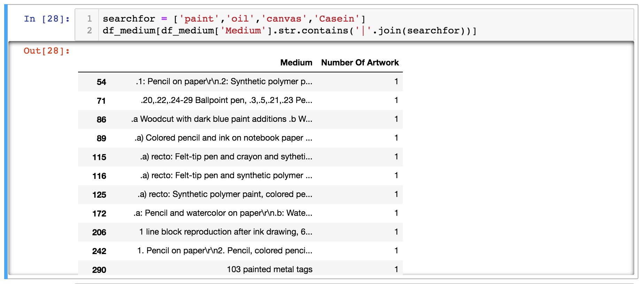Click the Pencil and watercolor on paper cell

[222, 213]
